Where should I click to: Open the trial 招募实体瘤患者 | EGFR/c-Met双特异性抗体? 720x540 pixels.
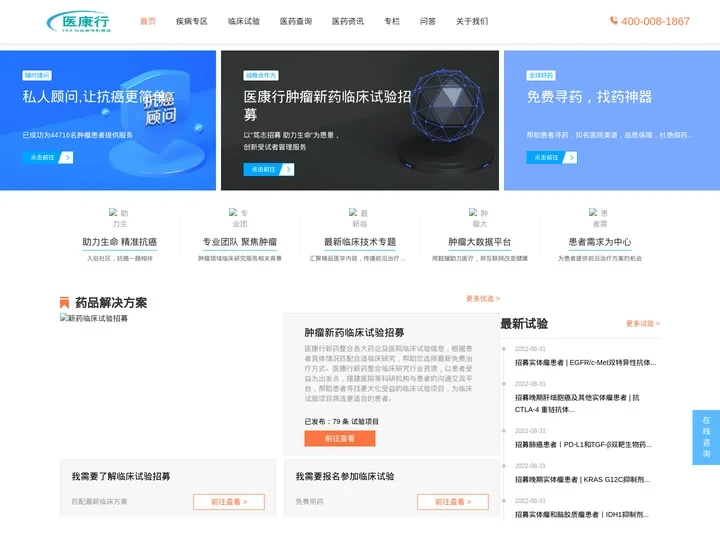pos(585,363)
